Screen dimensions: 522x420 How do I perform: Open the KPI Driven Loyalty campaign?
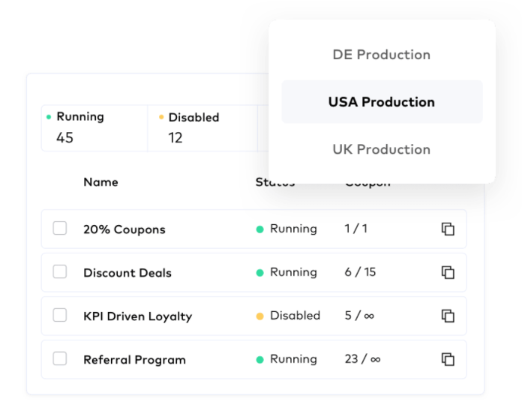coord(137,316)
